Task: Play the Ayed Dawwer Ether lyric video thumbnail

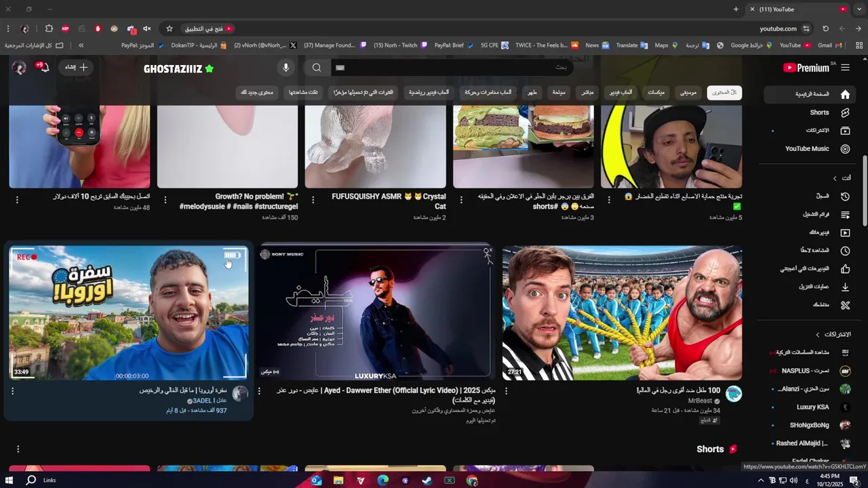Action: pyautogui.click(x=375, y=312)
